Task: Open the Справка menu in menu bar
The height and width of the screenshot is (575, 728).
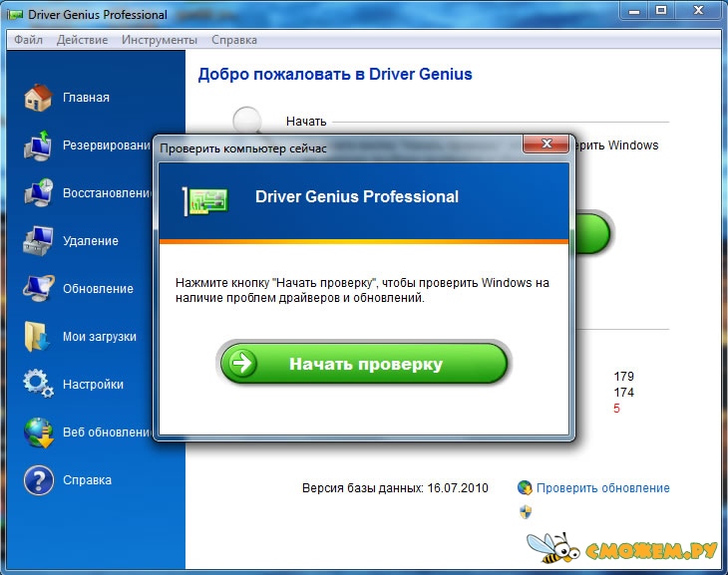Action: click(234, 40)
